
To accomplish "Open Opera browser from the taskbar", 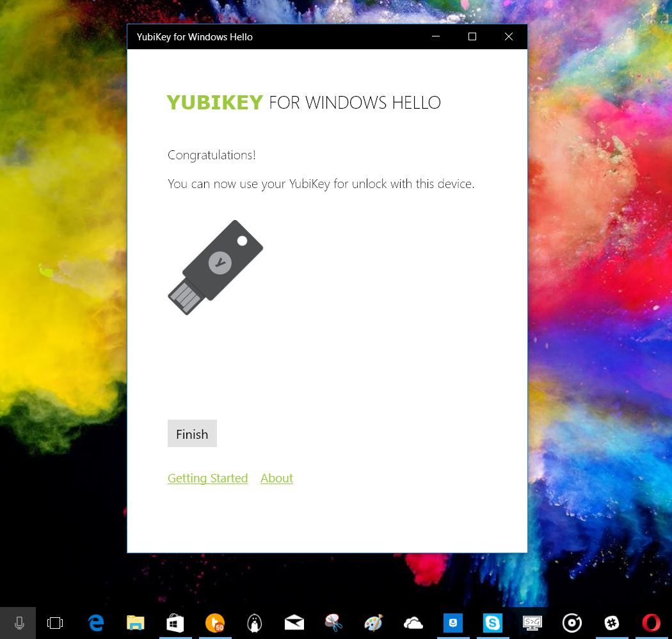I will coord(651,622).
